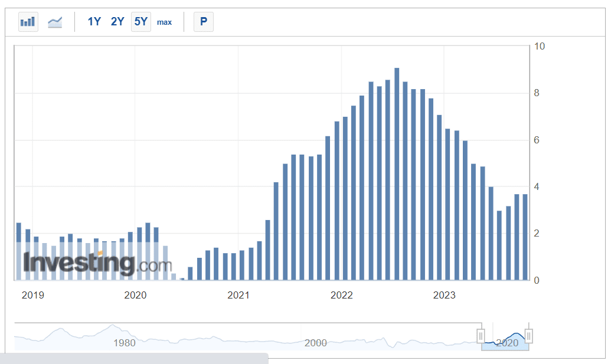
Task: Click the 2000 area in the navigator
Action: [316, 343]
